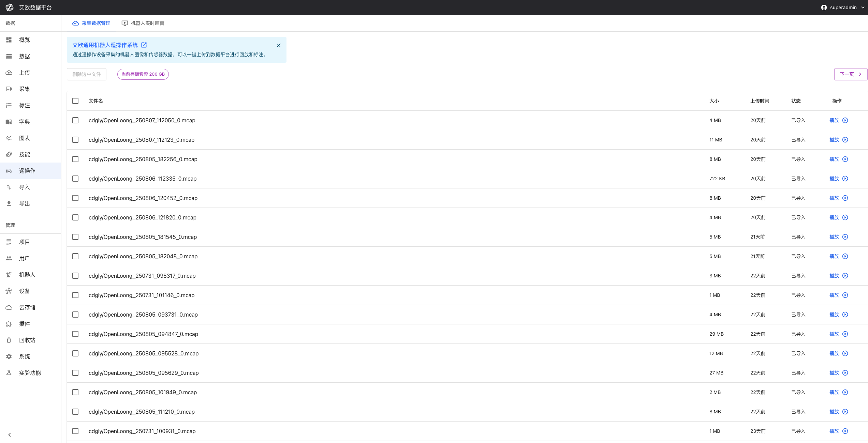Click the 系统 gear icon
Viewport: 868px width, 443px height.
coord(9,356)
